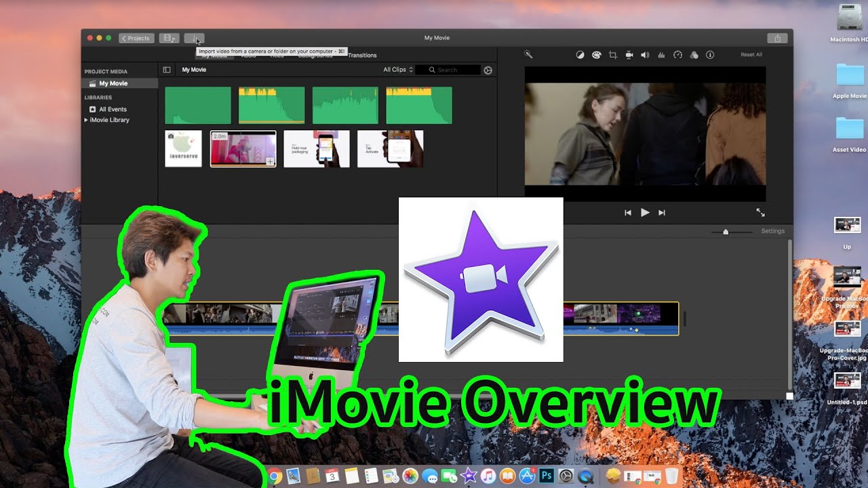Expand the iMovie Library disclosure triangle
This screenshot has height=488, width=868.
[86, 120]
